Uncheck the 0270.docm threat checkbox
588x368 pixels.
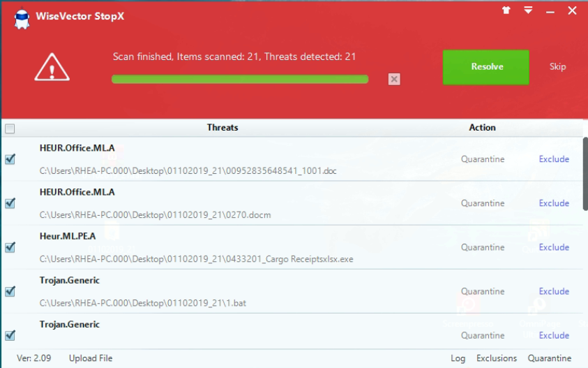10,203
